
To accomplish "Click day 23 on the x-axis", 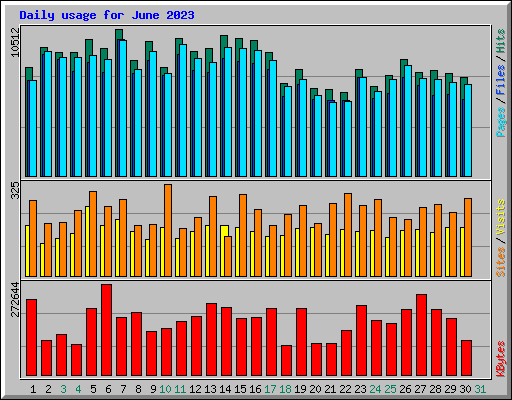I will (360, 389).
